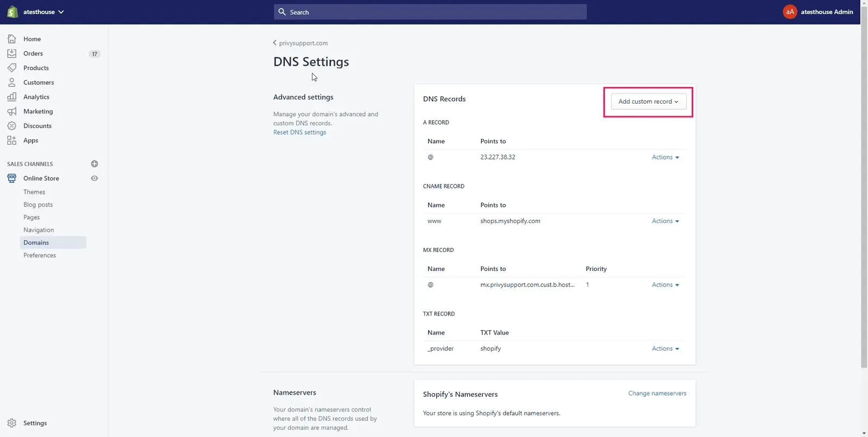868x437 pixels.
Task: Click the orders count badge 17
Action: coord(94,54)
